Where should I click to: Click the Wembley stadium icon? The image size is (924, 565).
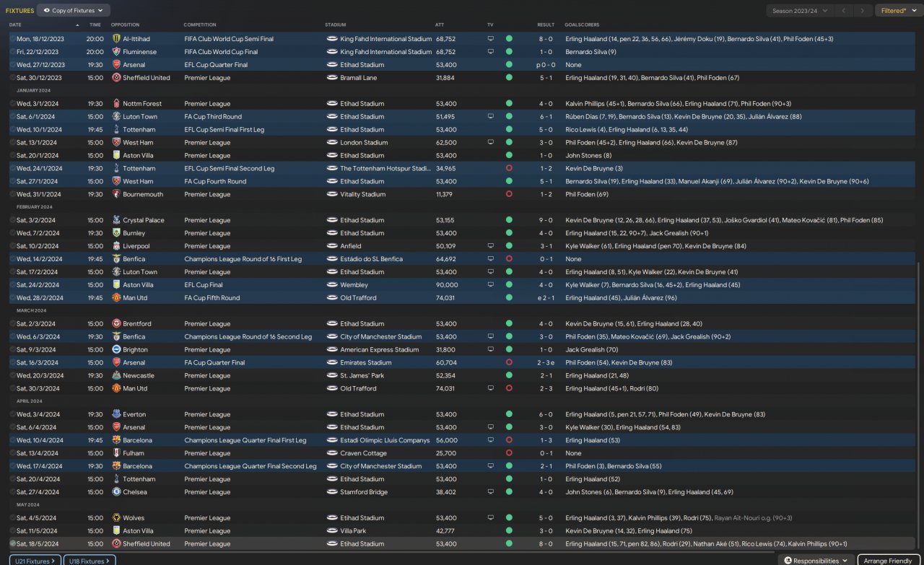[332, 285]
